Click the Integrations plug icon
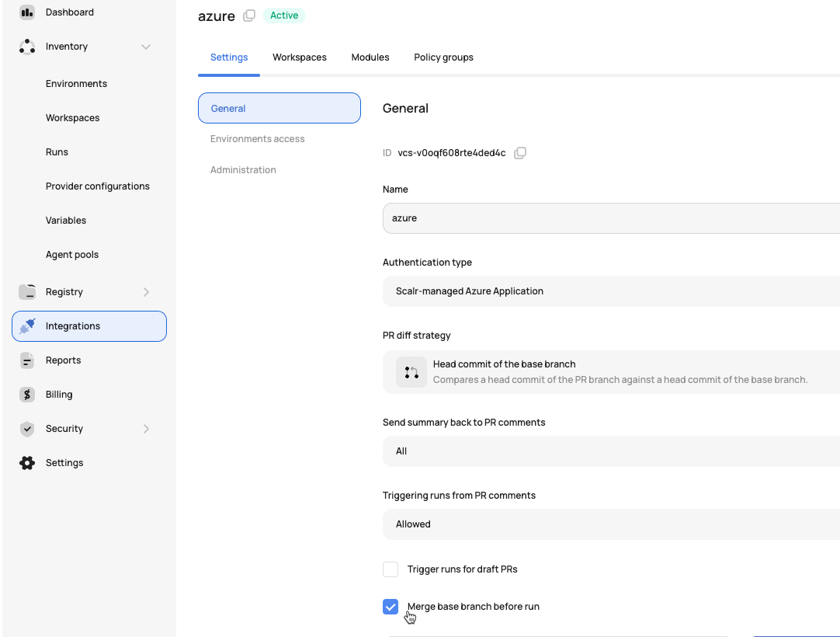This screenshot has width=840, height=637. 27,326
